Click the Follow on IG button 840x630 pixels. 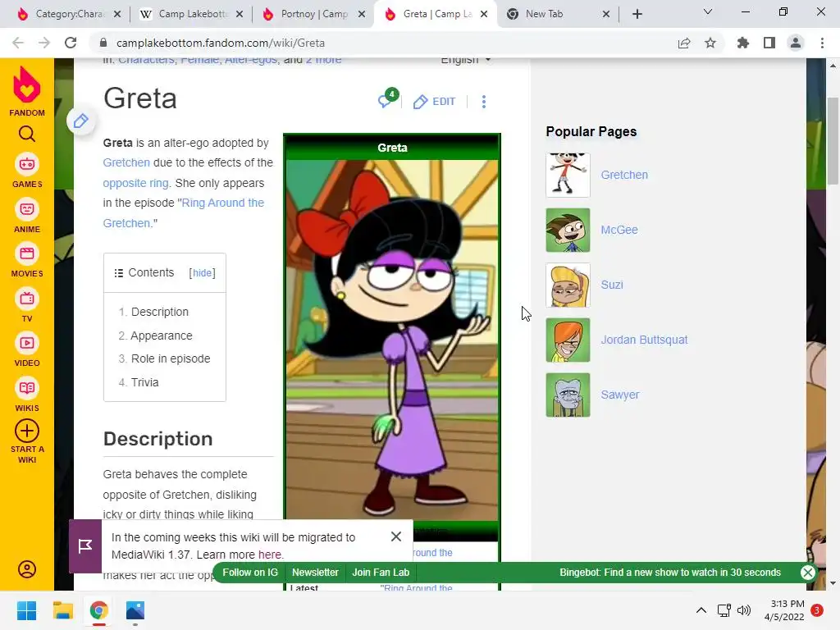[250, 572]
